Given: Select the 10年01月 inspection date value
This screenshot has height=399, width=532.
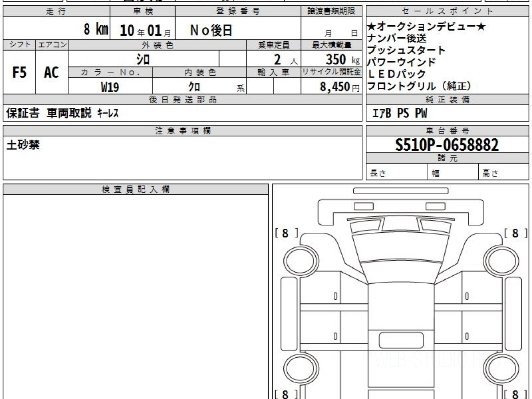Looking at the screenshot, I should point(145,31).
